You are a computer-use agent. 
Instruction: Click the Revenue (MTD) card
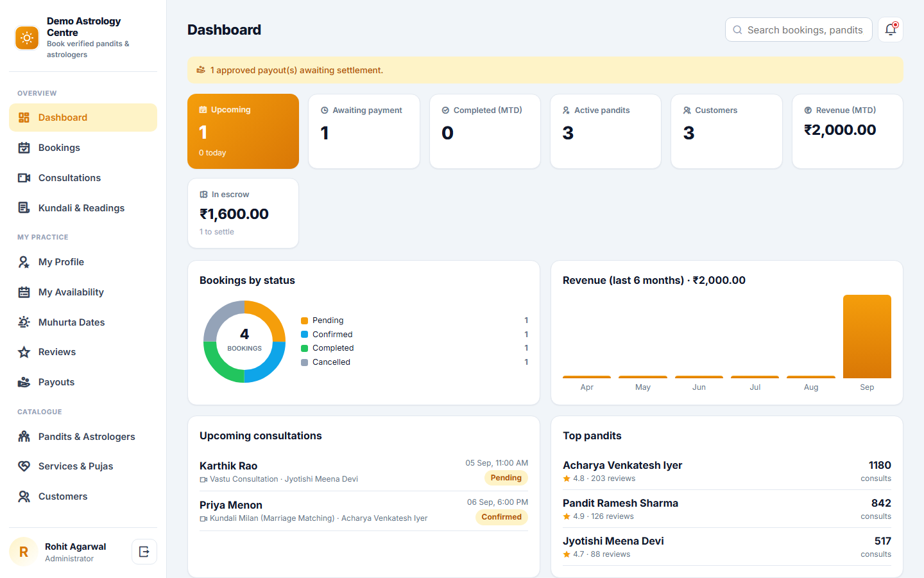click(848, 132)
